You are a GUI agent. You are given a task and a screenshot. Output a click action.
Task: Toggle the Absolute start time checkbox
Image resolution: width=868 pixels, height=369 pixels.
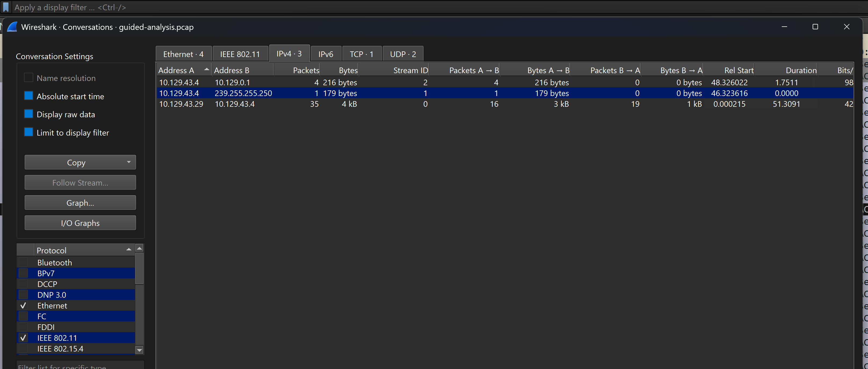[x=29, y=96]
